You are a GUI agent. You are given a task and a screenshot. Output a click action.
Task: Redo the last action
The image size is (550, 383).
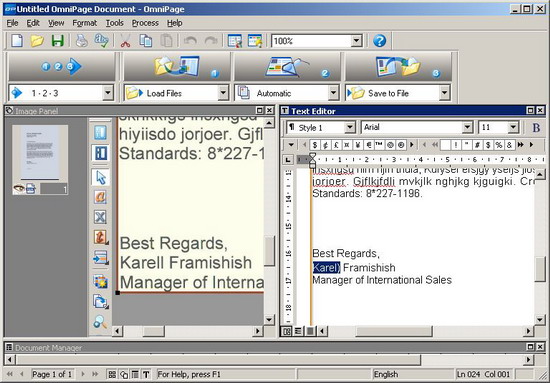(211, 41)
